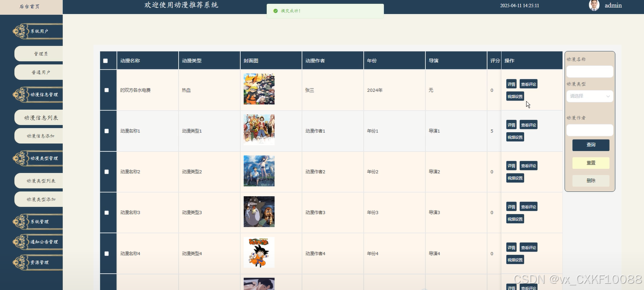Click the yellow 重置 reset button
This screenshot has height=290, width=644.
(591, 163)
